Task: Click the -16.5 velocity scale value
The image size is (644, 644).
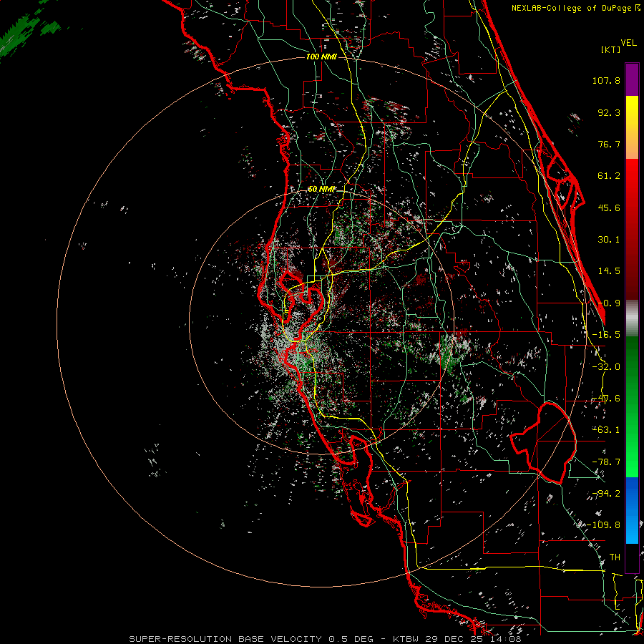Action: 606,335
